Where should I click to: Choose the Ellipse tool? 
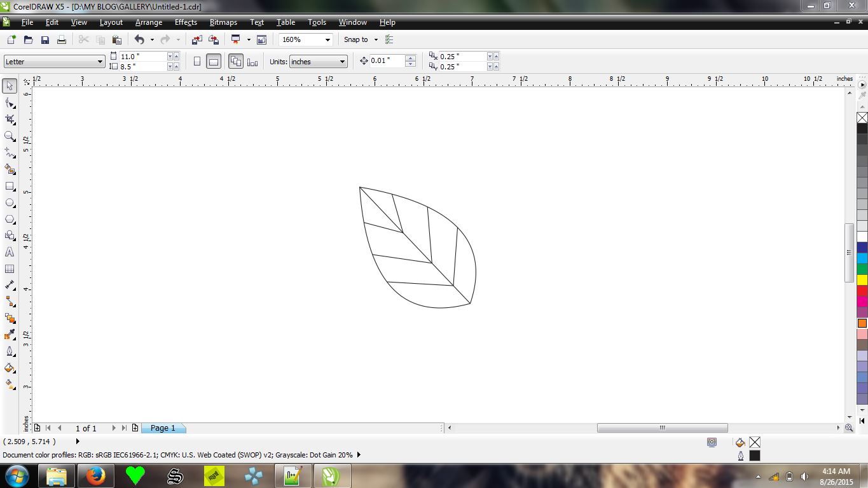(x=10, y=202)
